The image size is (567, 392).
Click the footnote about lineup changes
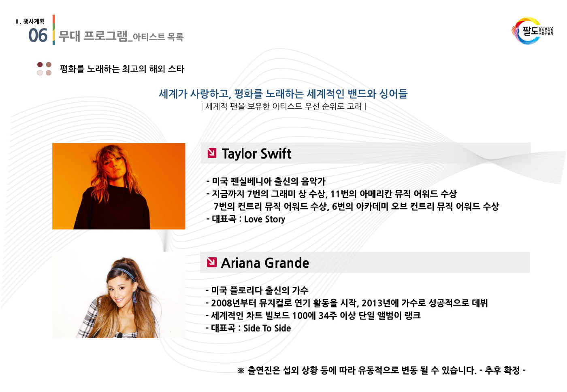tap(382, 370)
